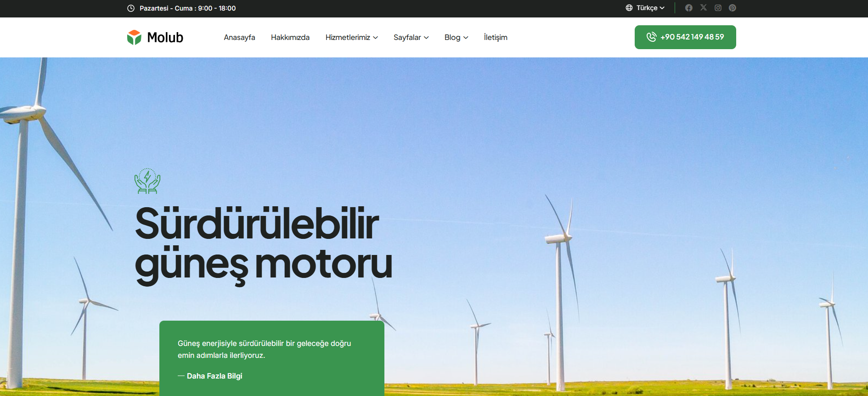Viewport: 868px width, 396px height.
Task: Click the Molub cube logo icon
Action: [x=134, y=37]
